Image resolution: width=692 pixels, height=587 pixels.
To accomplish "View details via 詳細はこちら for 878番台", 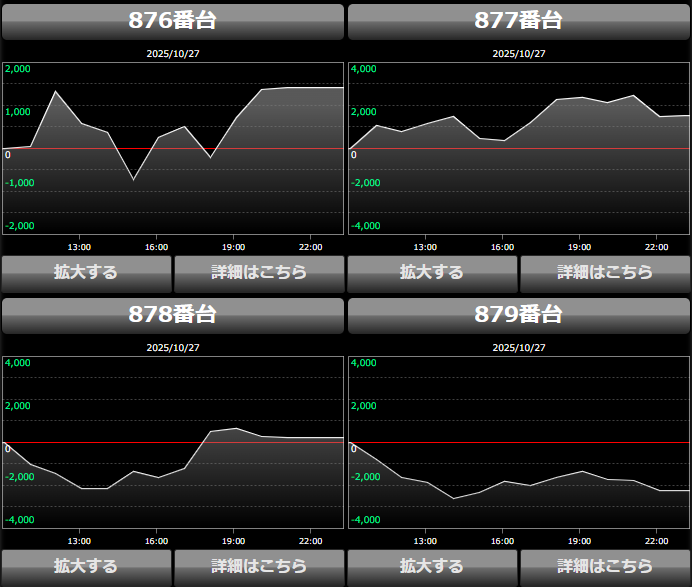I will click(x=259, y=566).
